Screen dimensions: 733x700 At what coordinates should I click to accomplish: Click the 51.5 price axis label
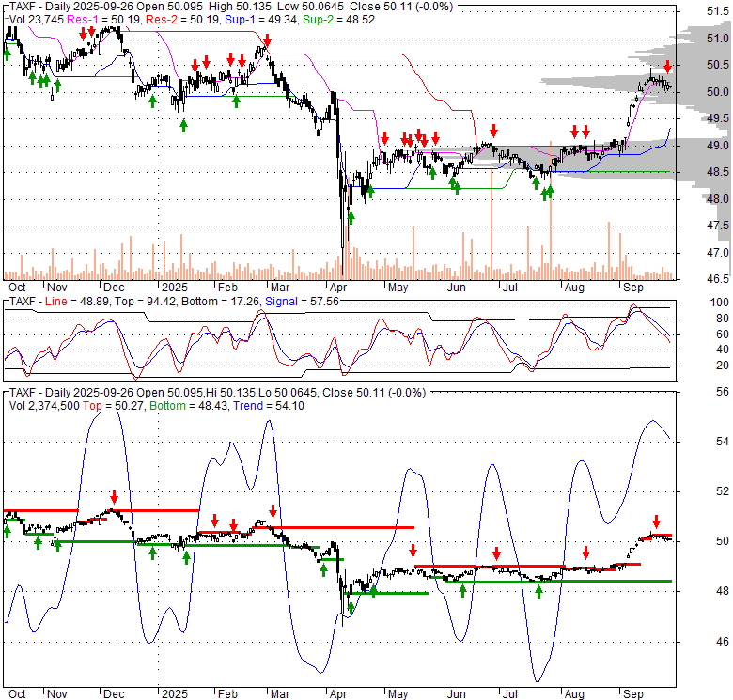click(x=718, y=10)
